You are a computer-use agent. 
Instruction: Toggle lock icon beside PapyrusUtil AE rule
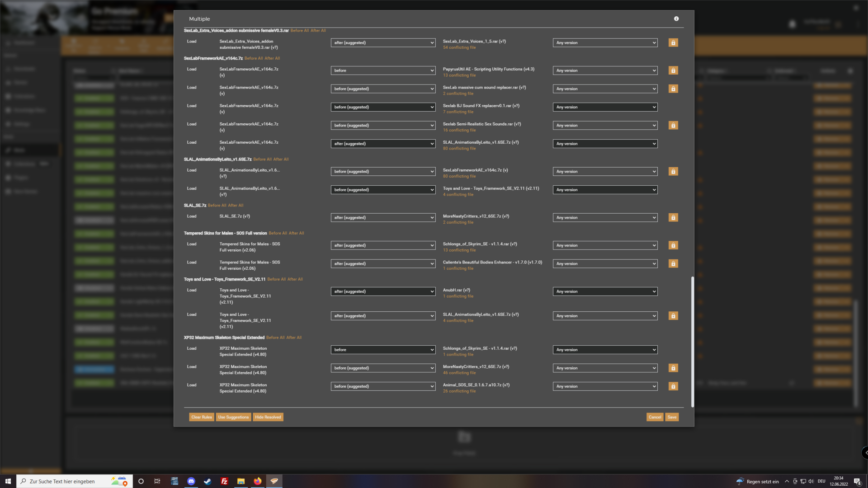coord(673,70)
